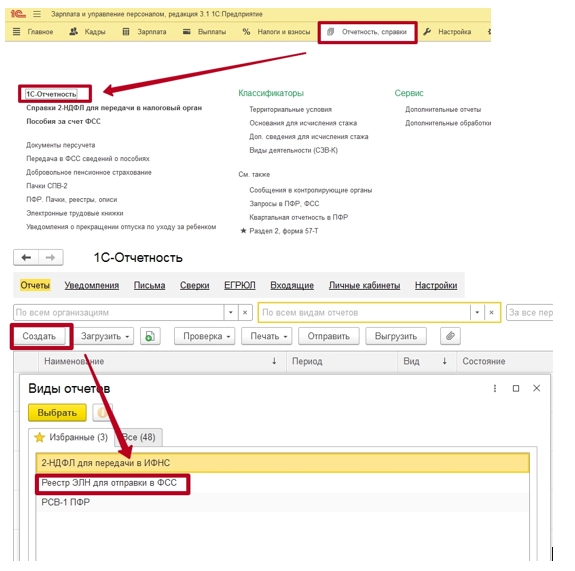Expand the По всем видам отчетов dropdown
Screen dimensions: 575x571
477,312
